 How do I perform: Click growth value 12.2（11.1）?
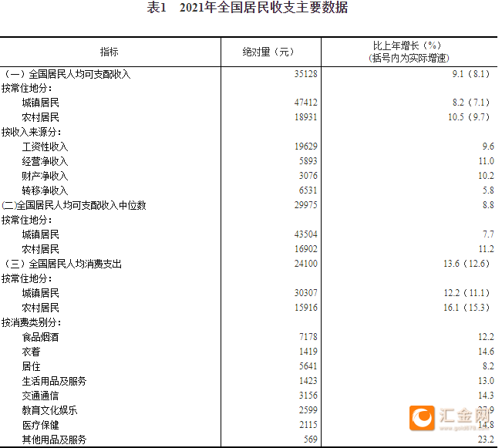(x=467, y=293)
